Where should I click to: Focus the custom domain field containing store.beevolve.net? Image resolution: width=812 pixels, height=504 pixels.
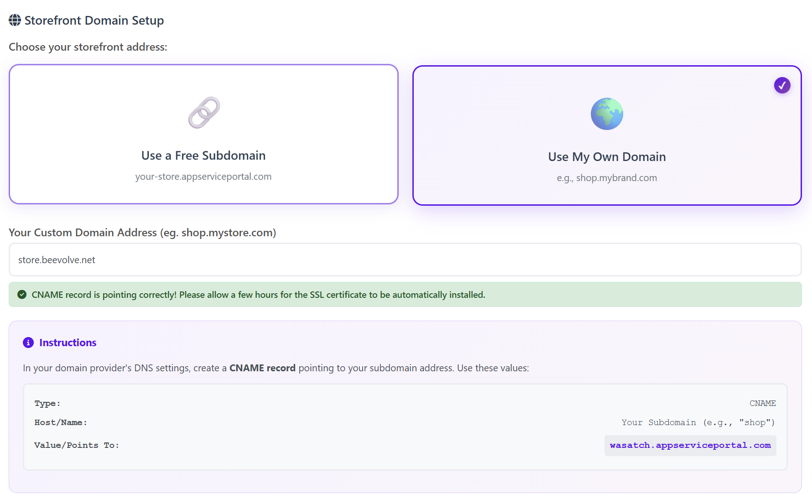[x=405, y=260]
